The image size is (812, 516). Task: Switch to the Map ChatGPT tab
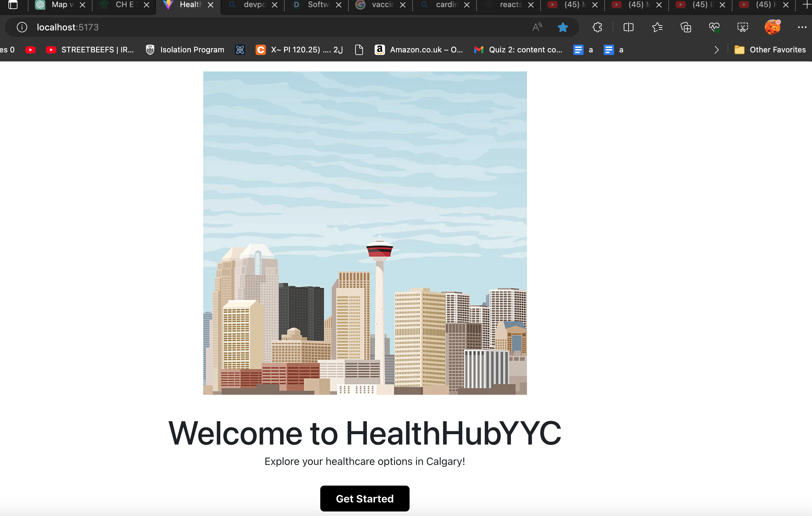(x=57, y=5)
